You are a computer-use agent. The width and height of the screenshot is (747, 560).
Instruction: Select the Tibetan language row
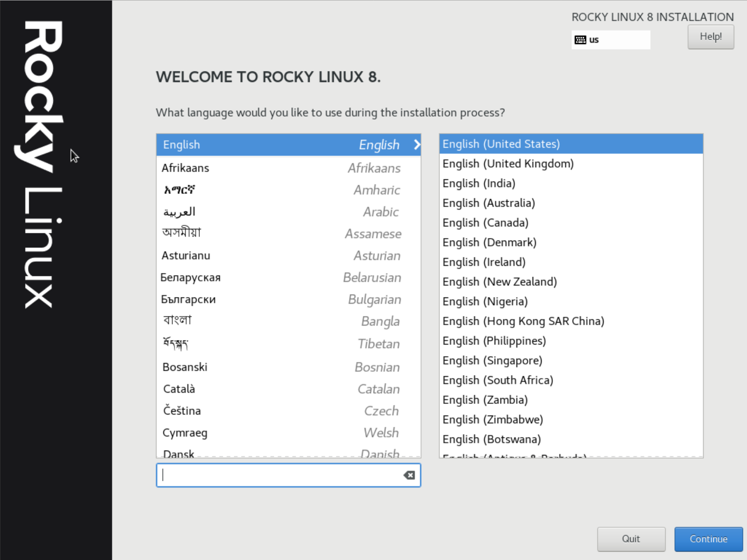288,344
